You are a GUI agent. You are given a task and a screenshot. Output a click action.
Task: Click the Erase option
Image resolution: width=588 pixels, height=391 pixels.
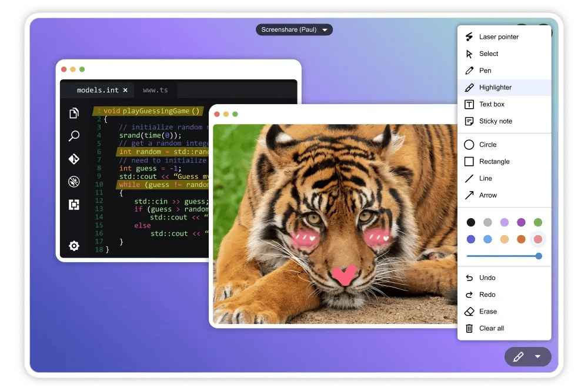coord(487,312)
